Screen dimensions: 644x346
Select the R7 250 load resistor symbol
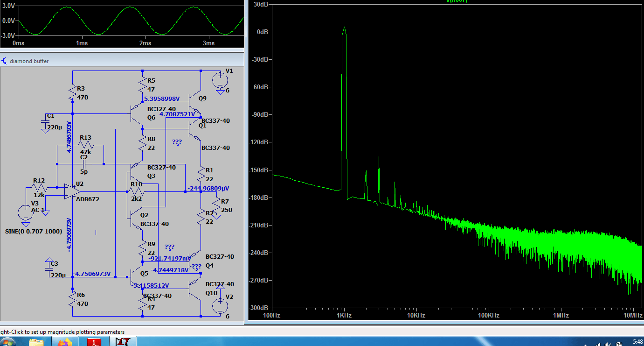click(216, 205)
